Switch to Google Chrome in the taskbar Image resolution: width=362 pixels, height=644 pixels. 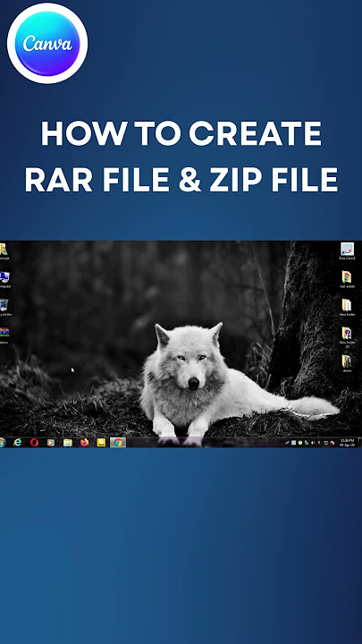[118, 443]
